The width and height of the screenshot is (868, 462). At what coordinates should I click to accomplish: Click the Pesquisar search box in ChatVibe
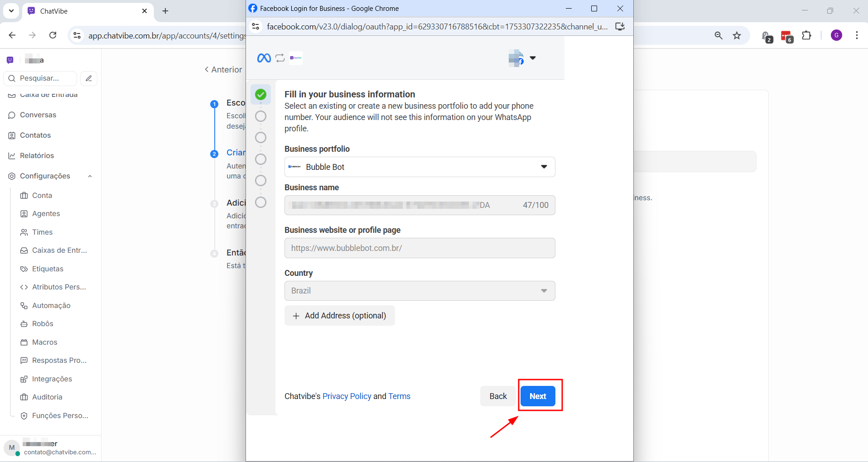pos(40,78)
